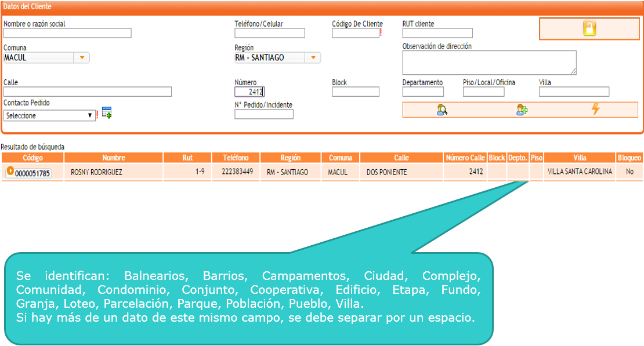This screenshot has height=346, width=644.
Task: Sort by Comuna column header
Action: pyautogui.click(x=341, y=158)
